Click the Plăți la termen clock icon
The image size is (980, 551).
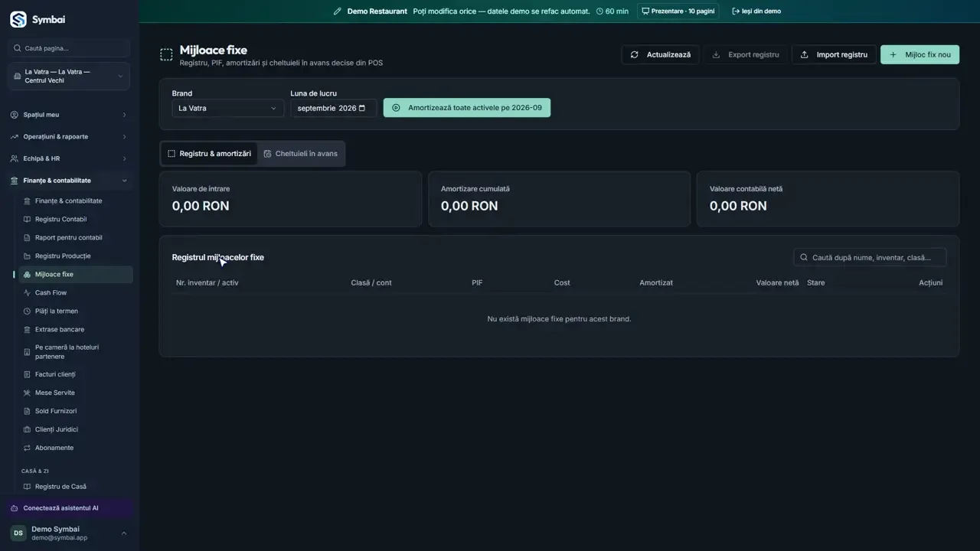[x=27, y=311]
